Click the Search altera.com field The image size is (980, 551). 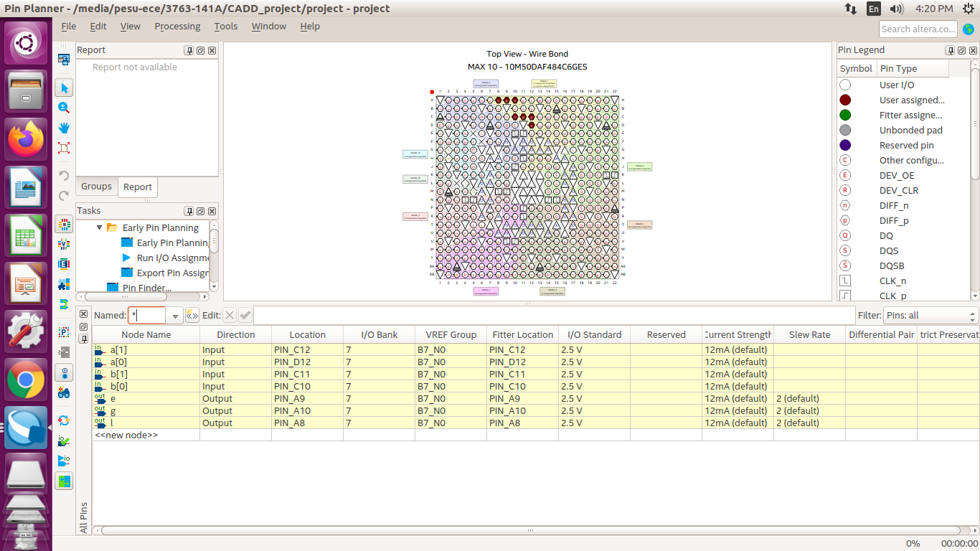(x=918, y=29)
